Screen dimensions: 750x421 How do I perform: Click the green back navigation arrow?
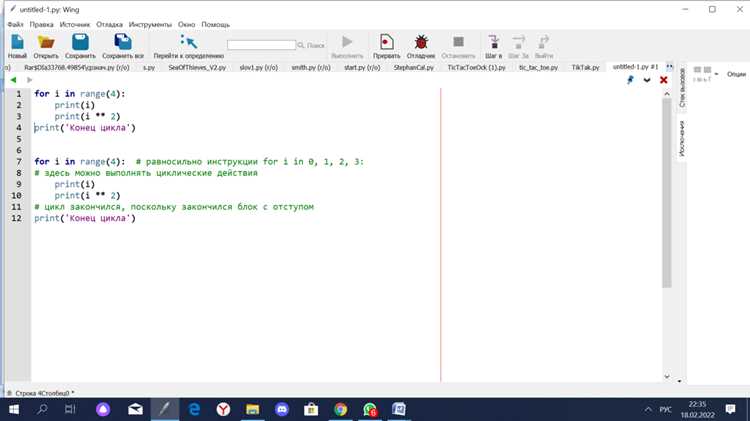coord(13,80)
